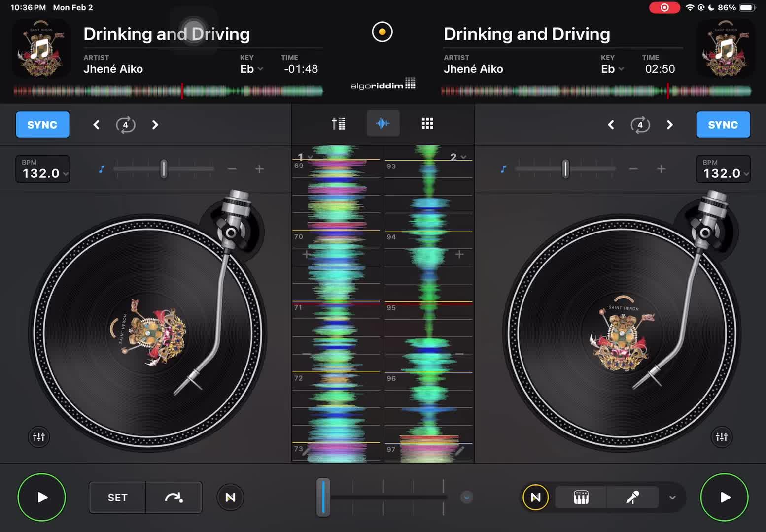Double loop length on right deck
This screenshot has height=532, width=766.
click(669, 125)
